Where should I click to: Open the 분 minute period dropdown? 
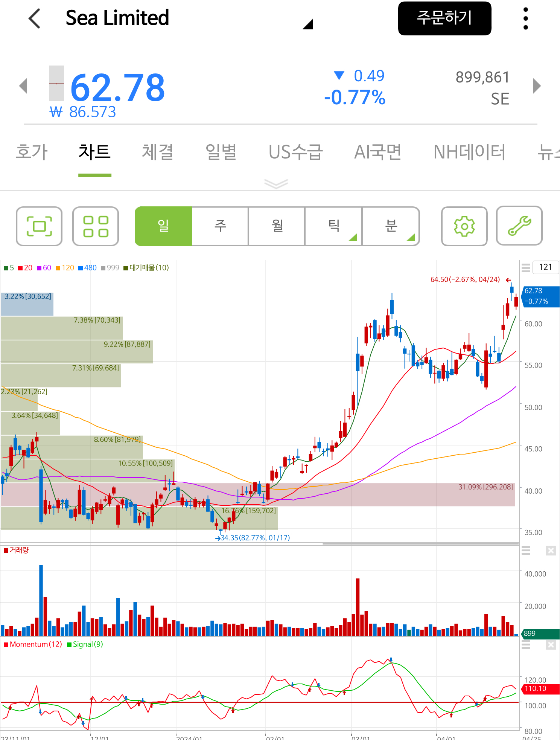coord(391,226)
